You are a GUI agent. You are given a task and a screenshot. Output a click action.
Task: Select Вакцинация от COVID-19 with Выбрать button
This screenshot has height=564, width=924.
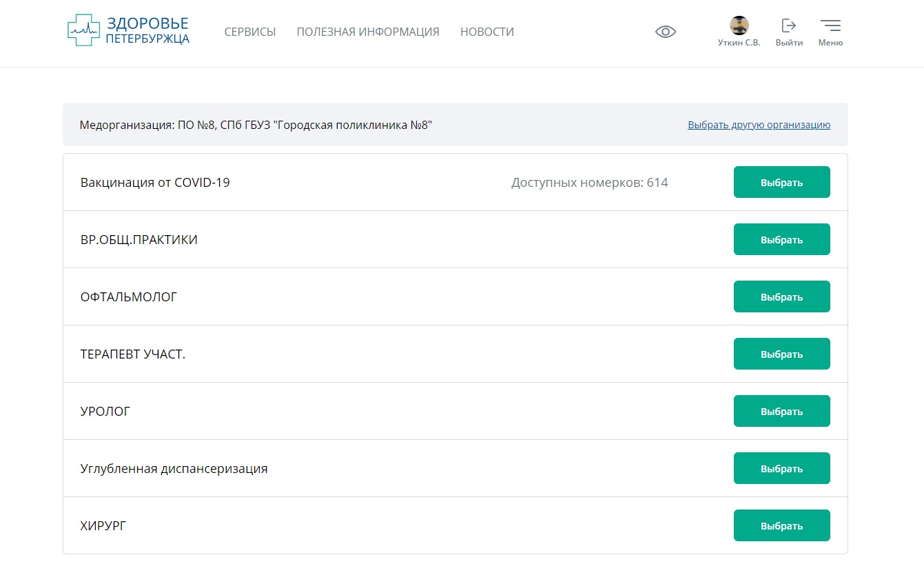(781, 183)
